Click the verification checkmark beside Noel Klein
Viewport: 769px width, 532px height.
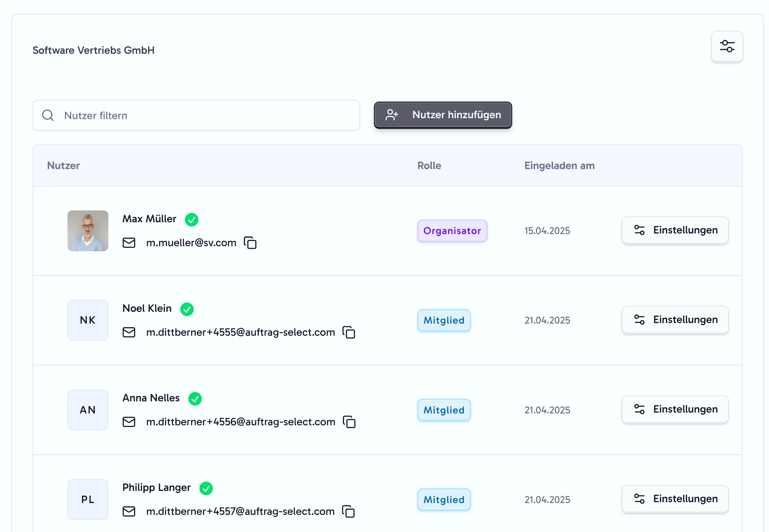(x=187, y=309)
